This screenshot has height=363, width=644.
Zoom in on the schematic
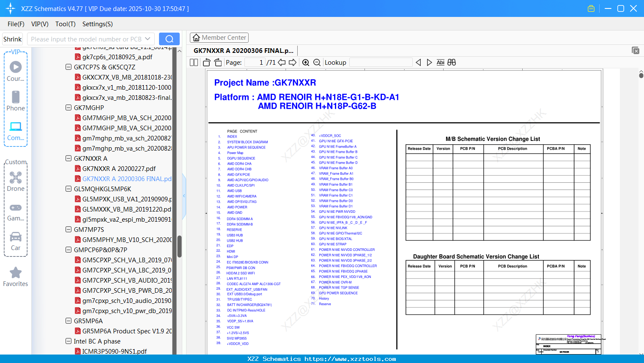click(306, 63)
